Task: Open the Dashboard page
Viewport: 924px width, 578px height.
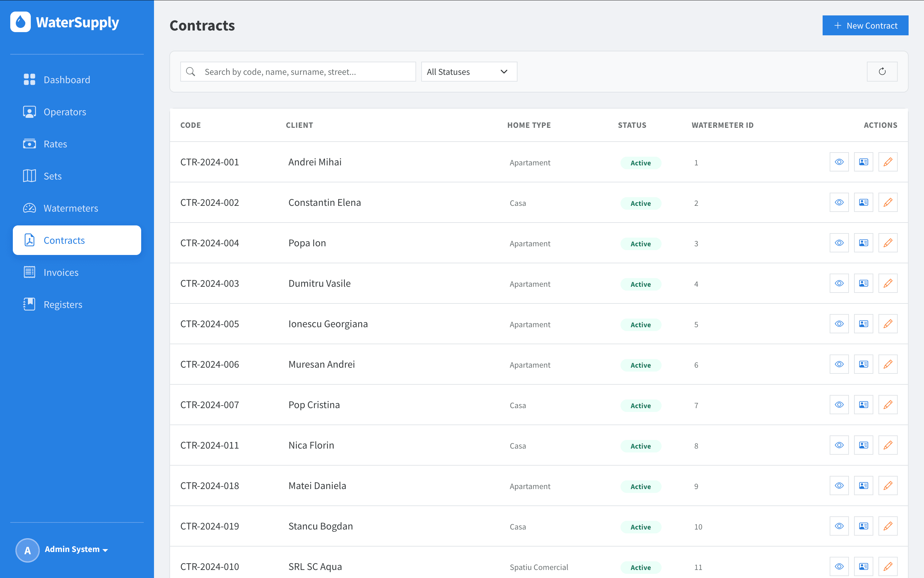Action: tap(77, 80)
